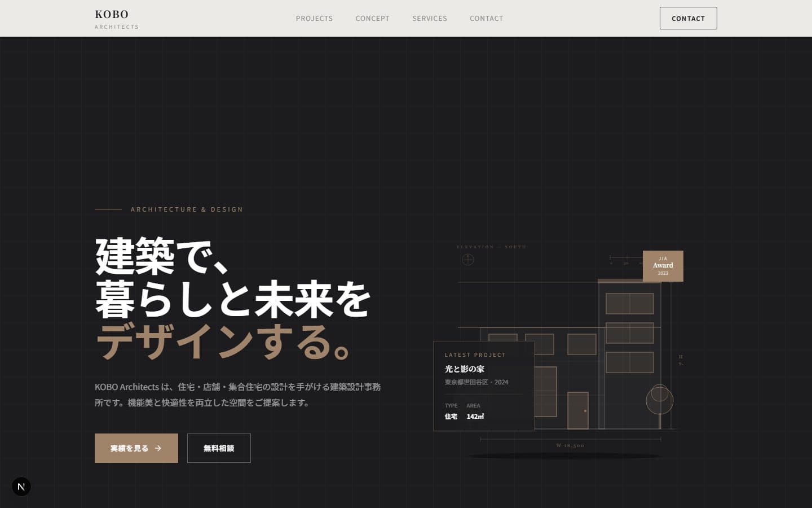Click the LATEST PROJECT heading in the card

[x=475, y=355]
